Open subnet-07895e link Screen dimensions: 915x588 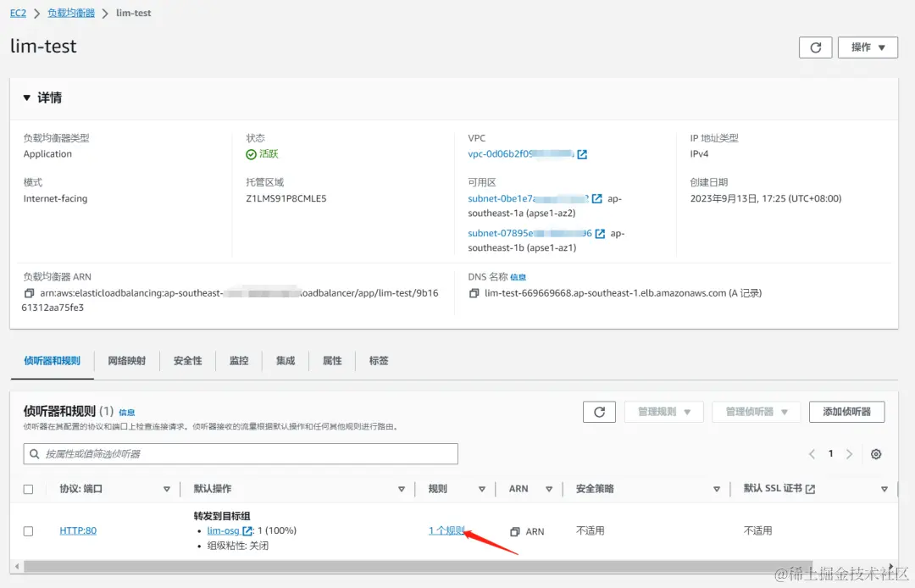(x=530, y=233)
